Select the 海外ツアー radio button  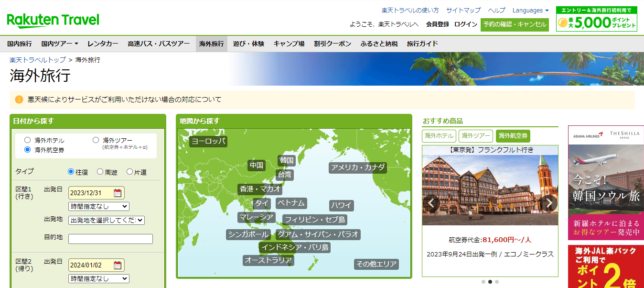[96, 140]
